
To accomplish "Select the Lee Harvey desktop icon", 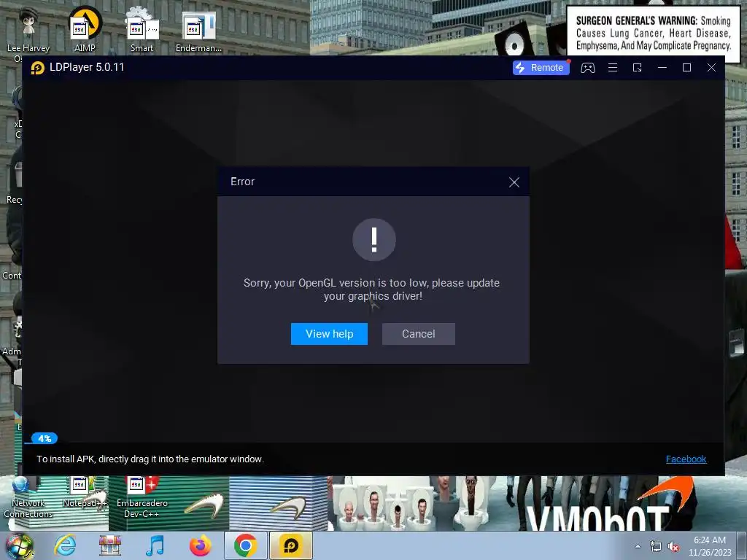I will click(x=28, y=35).
